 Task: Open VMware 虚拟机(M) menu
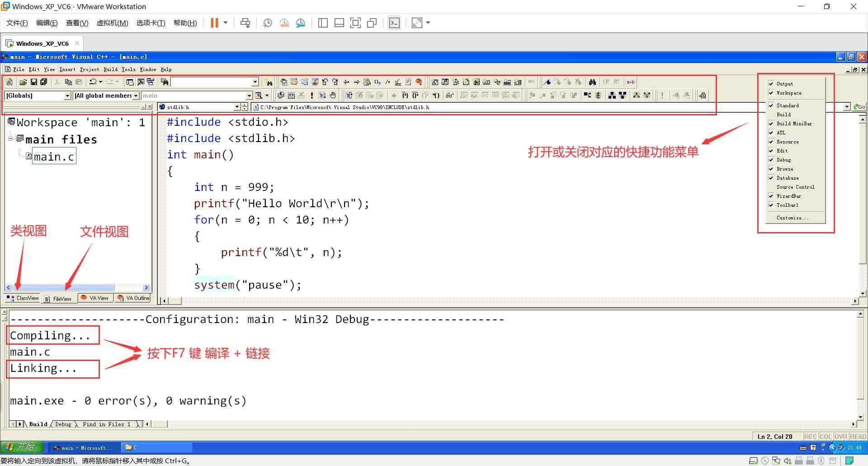click(x=112, y=23)
